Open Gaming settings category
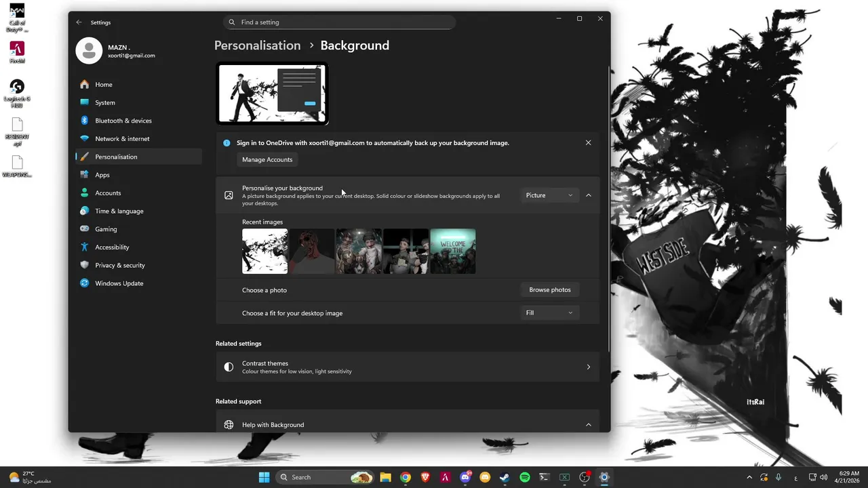 point(138,229)
